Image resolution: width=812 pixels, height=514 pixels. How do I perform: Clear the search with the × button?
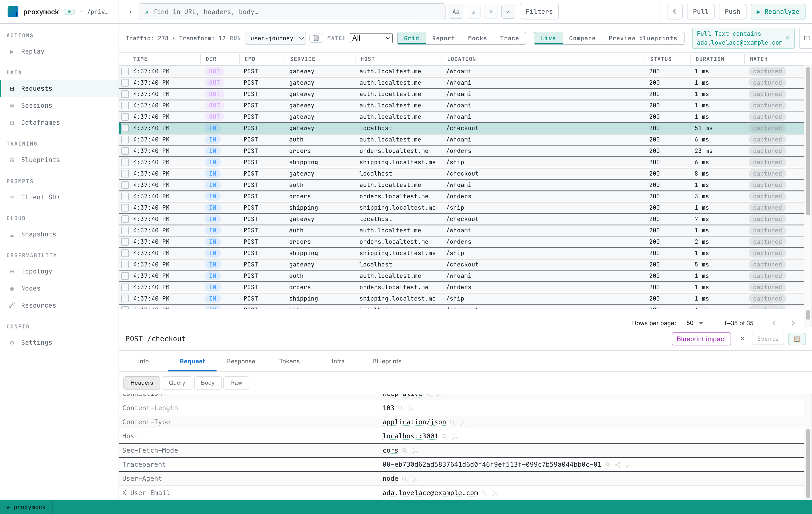[508, 12]
